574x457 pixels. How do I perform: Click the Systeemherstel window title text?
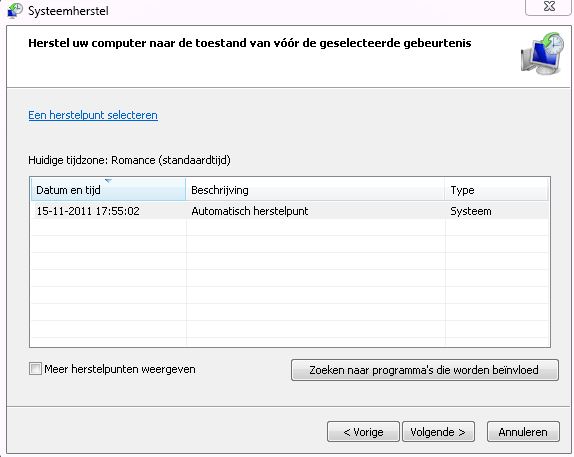68,11
